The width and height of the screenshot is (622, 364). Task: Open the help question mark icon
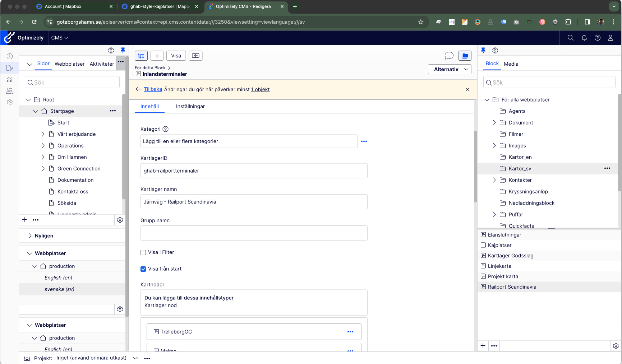point(598,38)
